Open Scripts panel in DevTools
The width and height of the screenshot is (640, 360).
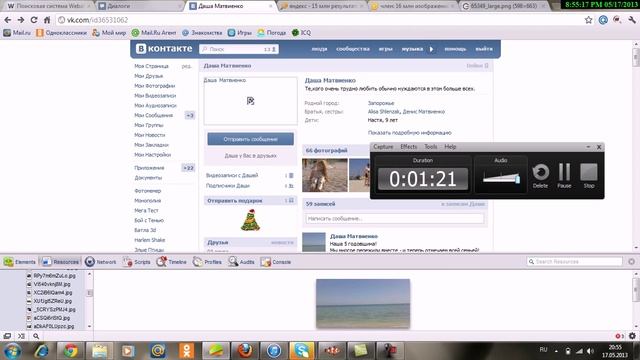[137, 262]
